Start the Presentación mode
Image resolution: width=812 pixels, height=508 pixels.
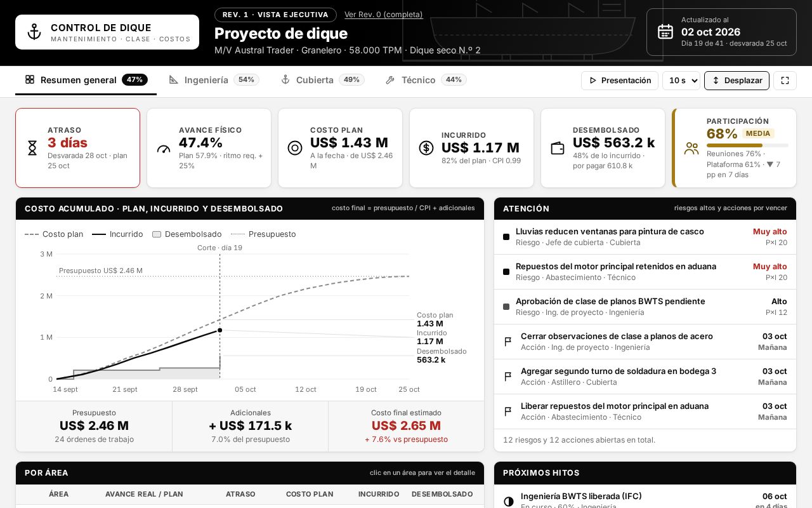tap(620, 81)
